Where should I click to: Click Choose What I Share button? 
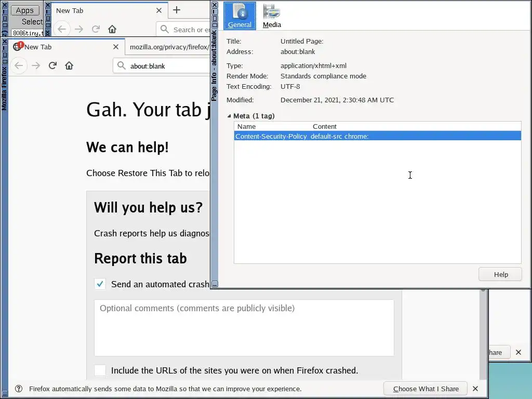[425, 389]
